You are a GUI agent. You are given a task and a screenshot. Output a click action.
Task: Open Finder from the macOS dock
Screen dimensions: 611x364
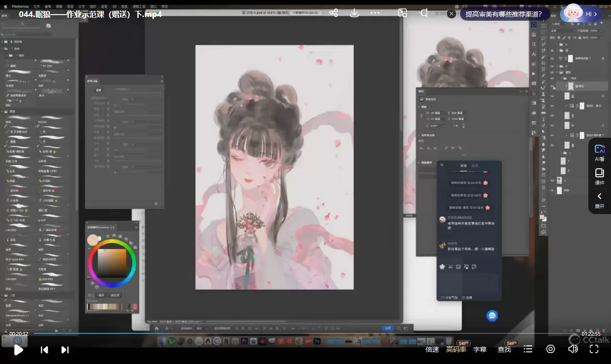162,341
